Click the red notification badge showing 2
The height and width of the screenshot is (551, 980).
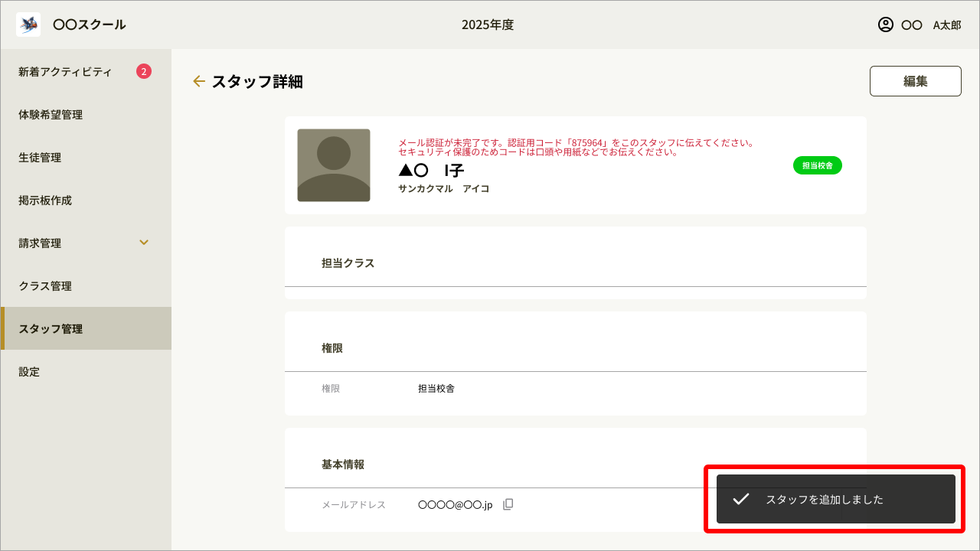tap(145, 70)
